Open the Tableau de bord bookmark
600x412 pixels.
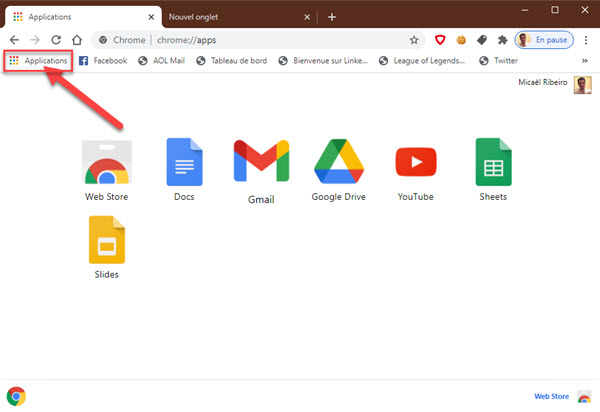point(232,60)
